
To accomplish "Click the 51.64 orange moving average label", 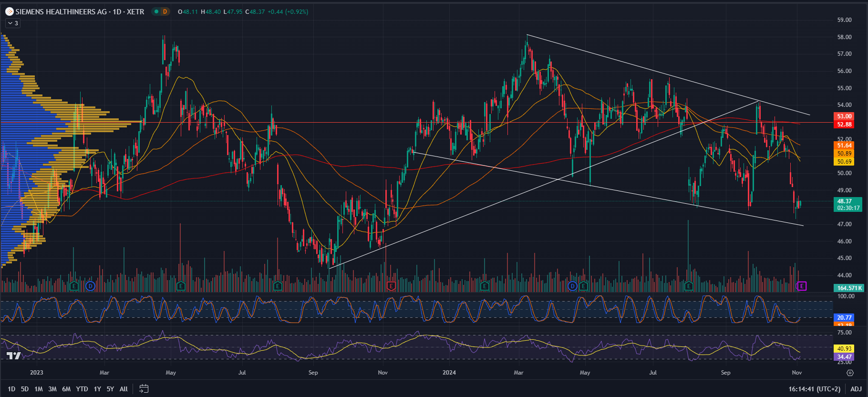I will point(844,146).
